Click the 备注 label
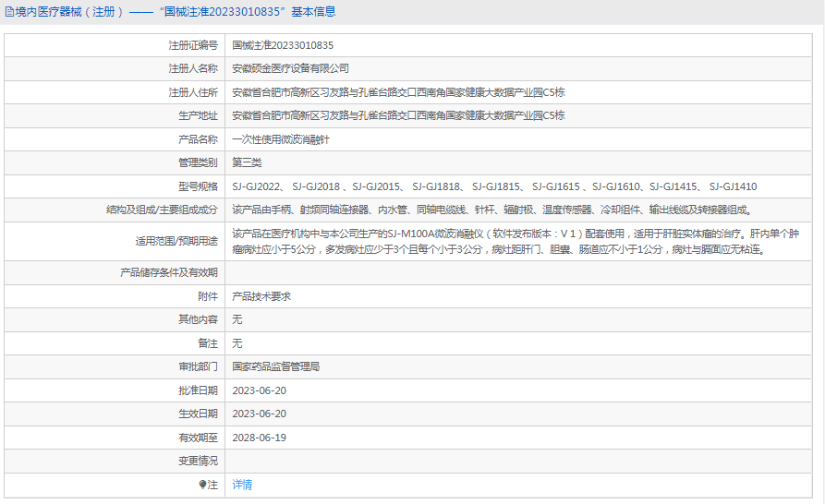The height and width of the screenshot is (504, 825). [x=208, y=343]
